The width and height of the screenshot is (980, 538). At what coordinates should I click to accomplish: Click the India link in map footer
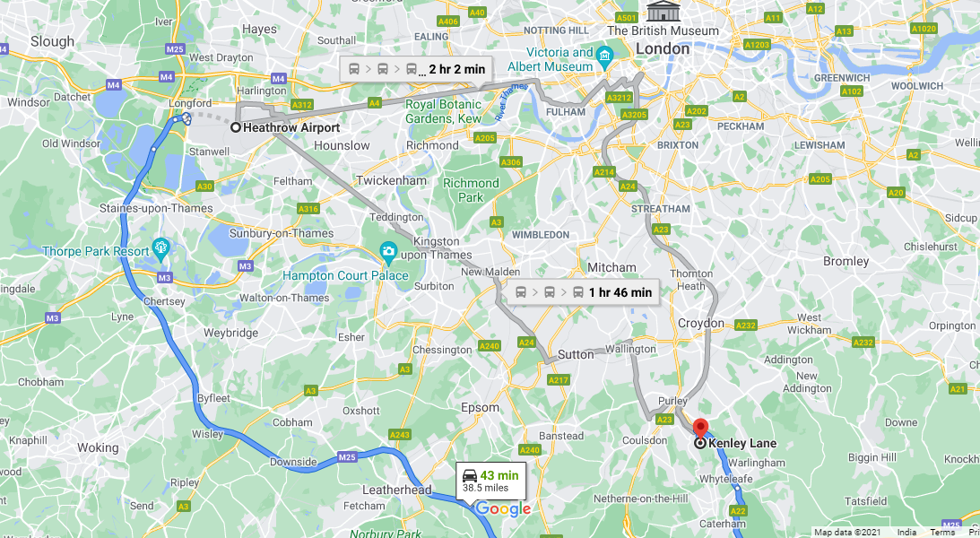click(x=906, y=533)
